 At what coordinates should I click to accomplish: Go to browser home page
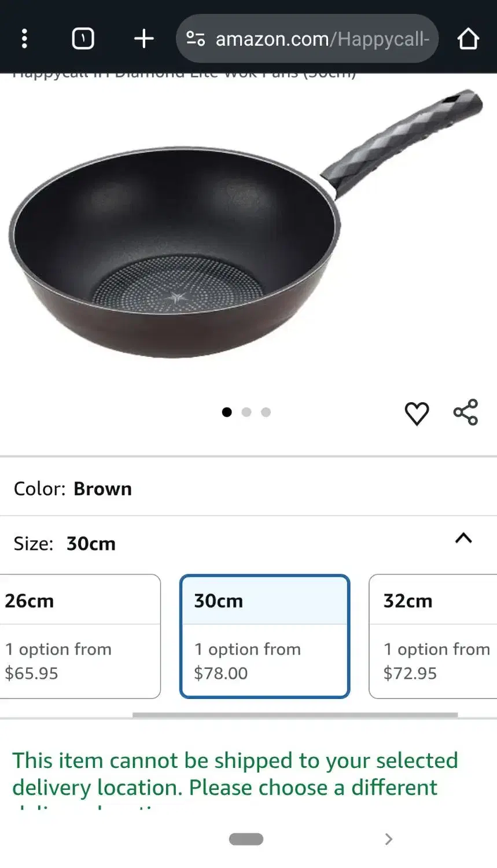click(x=467, y=39)
